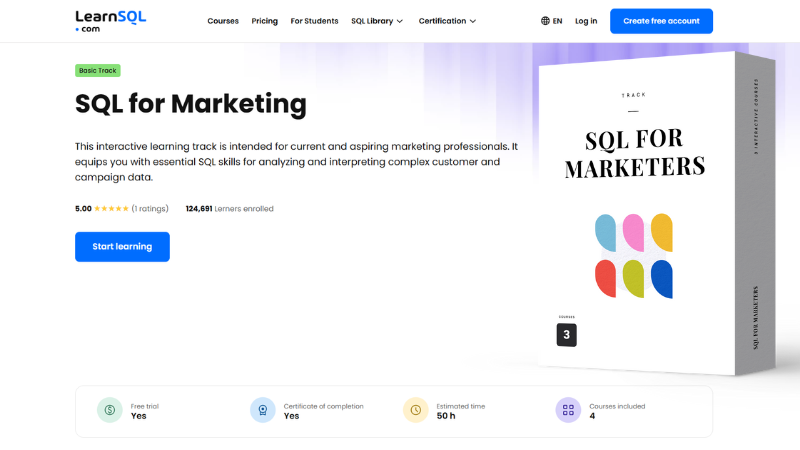
Task: Click the track description paragraph
Action: pyautogui.click(x=296, y=162)
